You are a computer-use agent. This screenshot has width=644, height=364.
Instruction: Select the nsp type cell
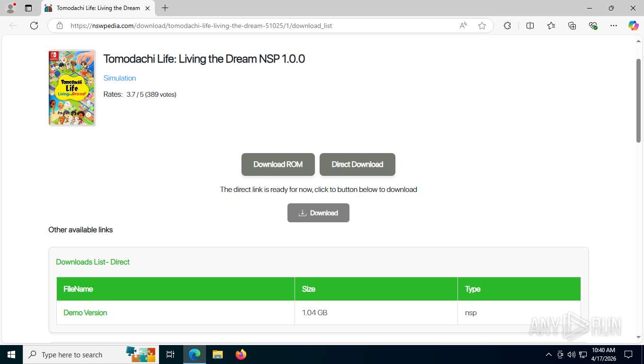click(x=519, y=313)
